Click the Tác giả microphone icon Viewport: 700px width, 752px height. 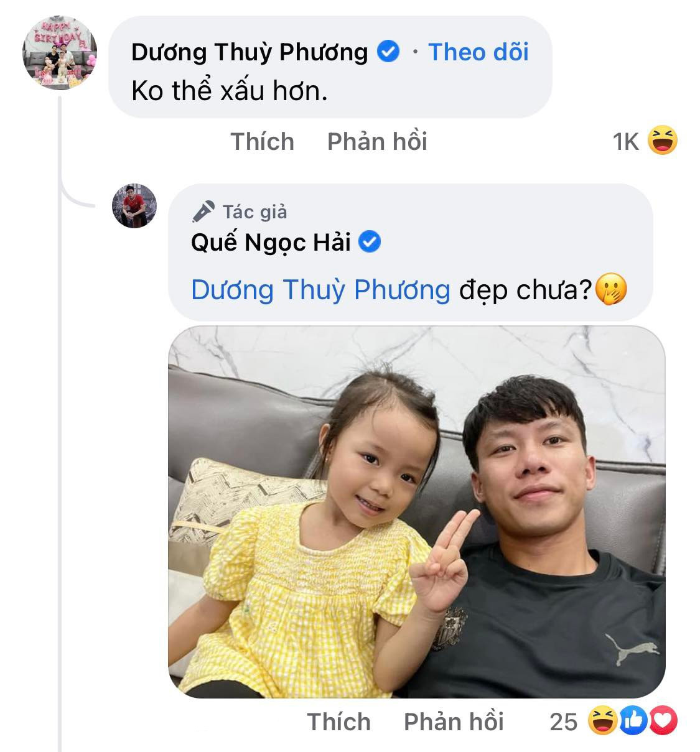(203, 212)
